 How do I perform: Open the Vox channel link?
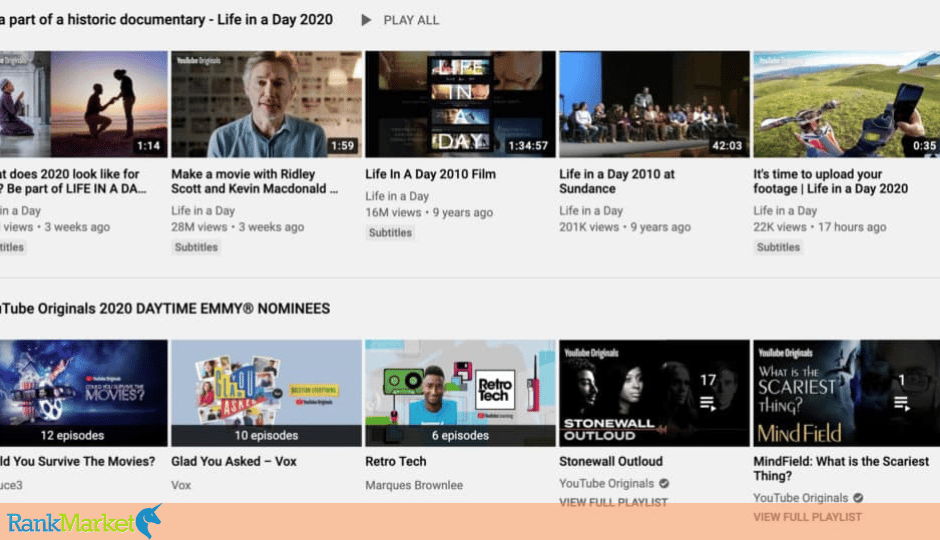click(x=181, y=485)
